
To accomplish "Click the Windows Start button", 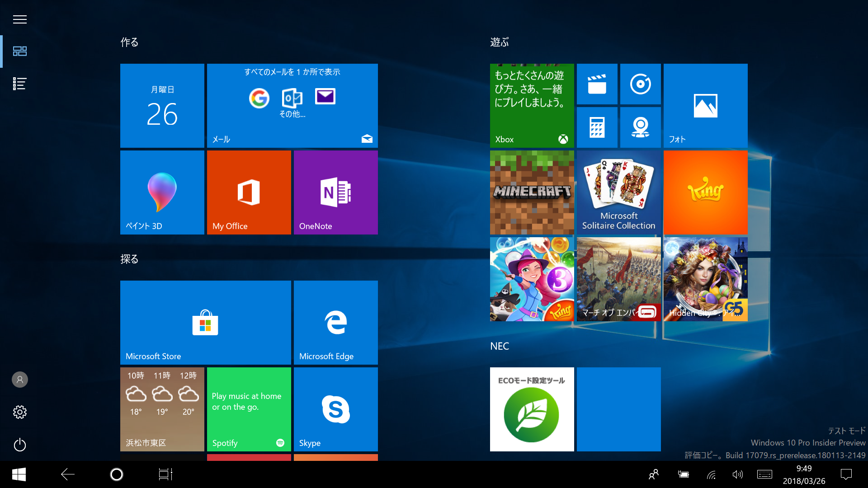I will (19, 474).
